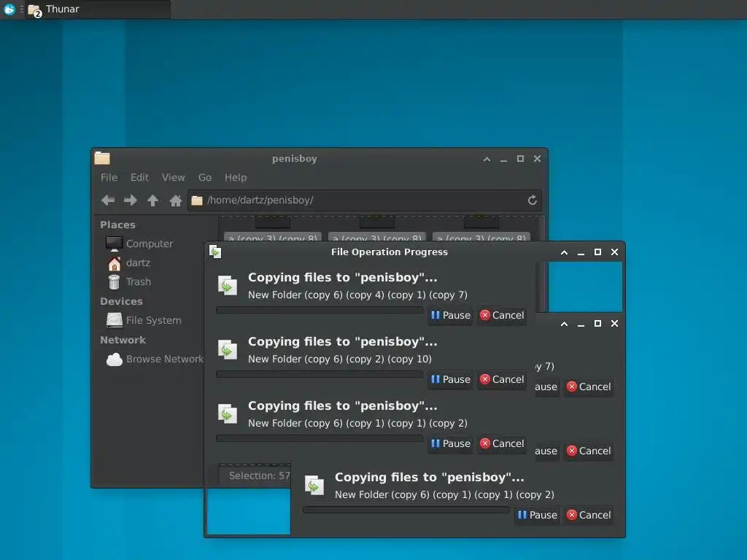Open the Xfce applications menu icon
This screenshot has height=560, width=747.
[9, 9]
